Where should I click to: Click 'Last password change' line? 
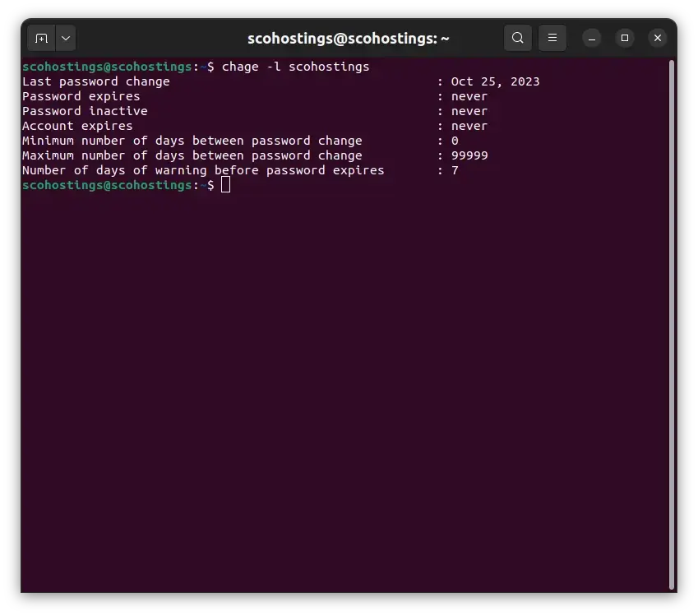pyautogui.click(x=96, y=81)
